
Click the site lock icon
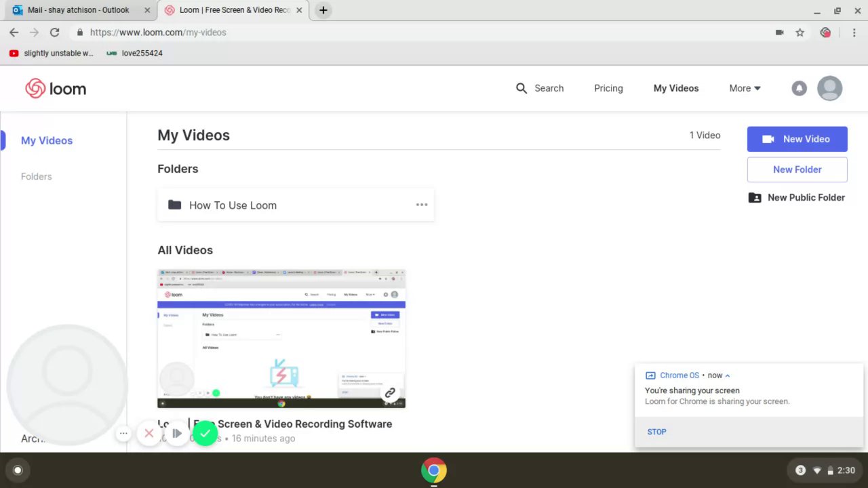click(x=80, y=33)
